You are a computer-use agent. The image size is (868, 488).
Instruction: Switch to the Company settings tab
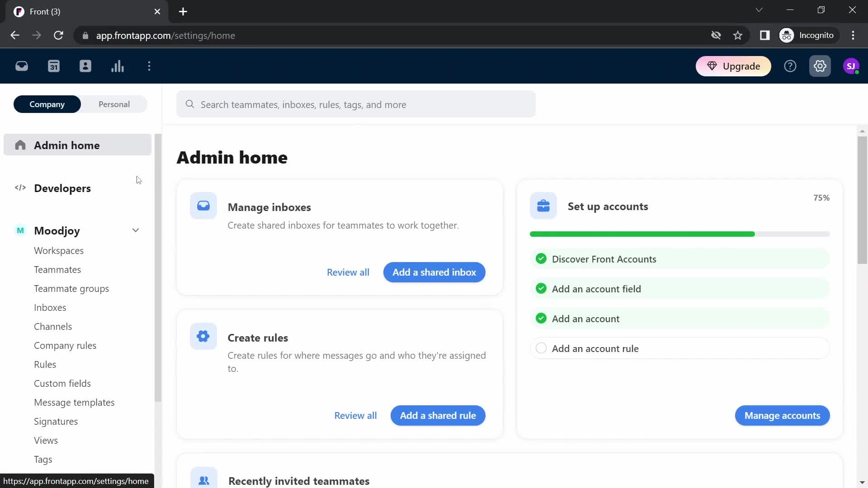[x=47, y=103]
